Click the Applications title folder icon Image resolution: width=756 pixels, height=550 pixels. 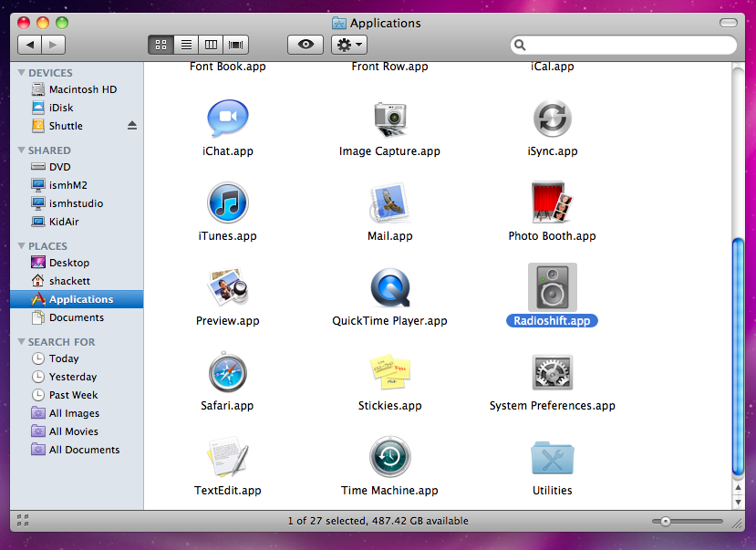point(339,23)
